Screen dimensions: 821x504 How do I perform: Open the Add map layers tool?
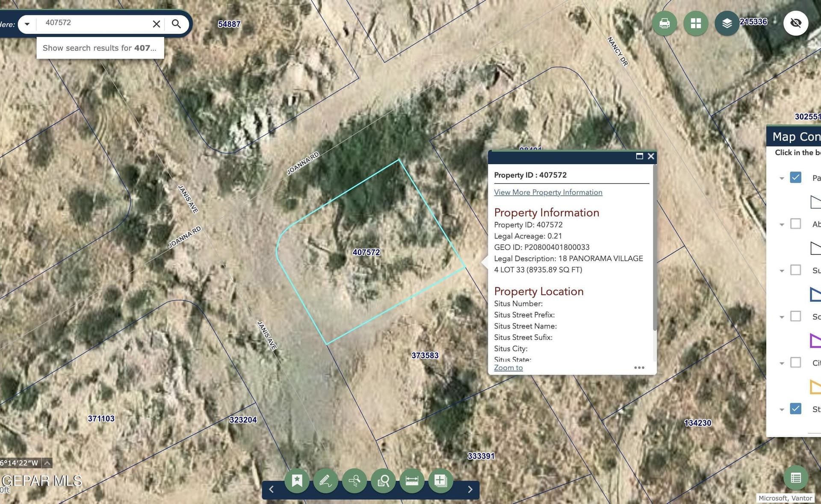pos(440,480)
